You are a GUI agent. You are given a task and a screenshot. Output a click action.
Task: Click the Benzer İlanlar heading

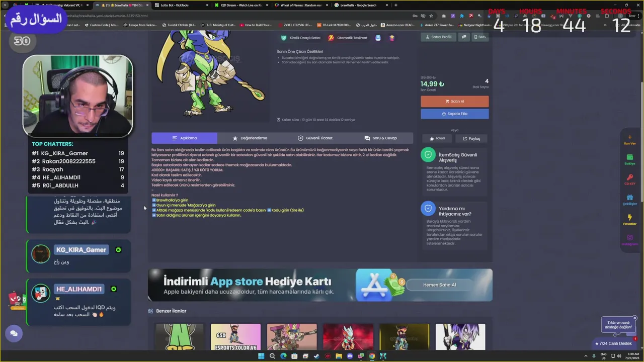point(171,311)
